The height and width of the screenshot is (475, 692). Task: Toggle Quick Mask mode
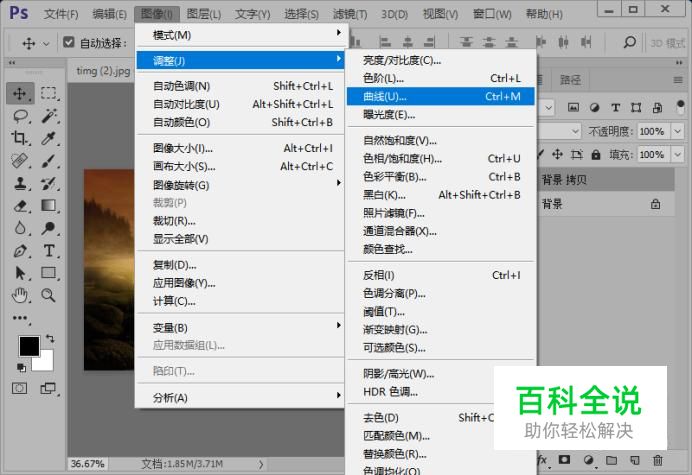point(19,388)
